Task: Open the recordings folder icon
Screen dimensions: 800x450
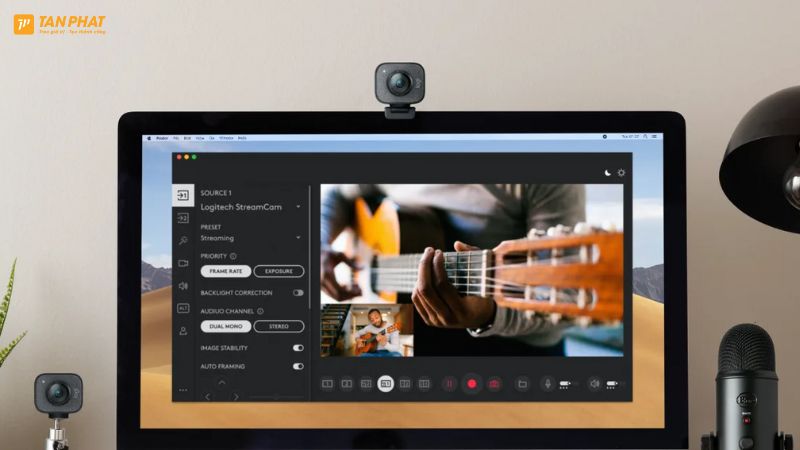Action: click(x=522, y=384)
